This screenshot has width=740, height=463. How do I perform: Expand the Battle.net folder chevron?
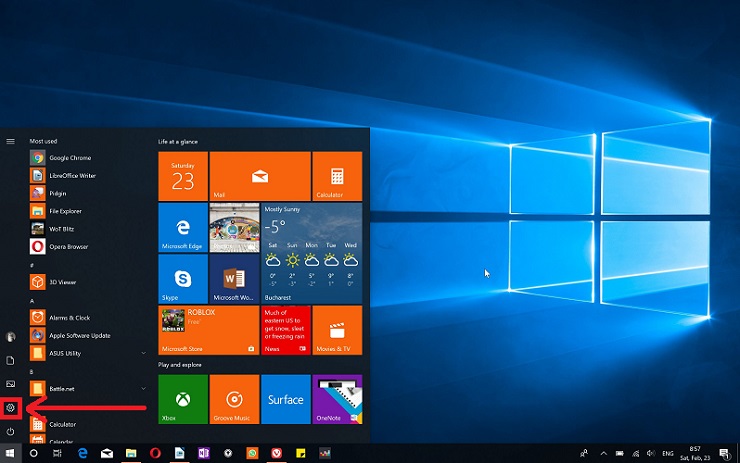[143, 388]
